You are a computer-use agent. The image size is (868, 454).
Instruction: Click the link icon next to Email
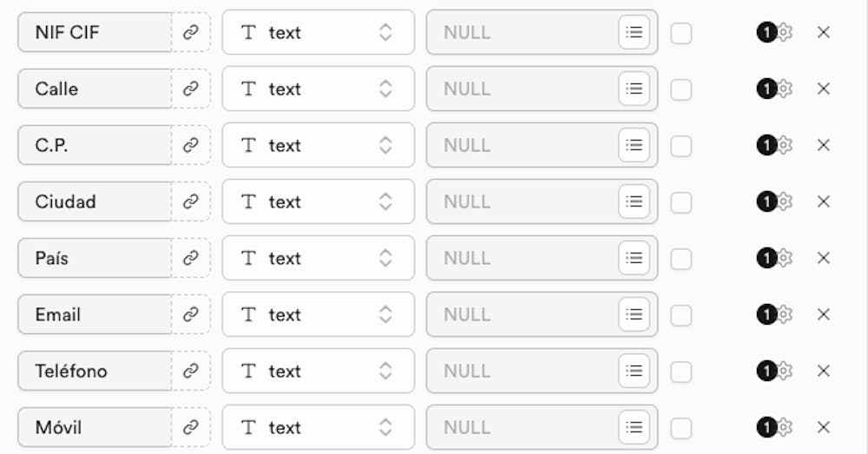click(191, 314)
